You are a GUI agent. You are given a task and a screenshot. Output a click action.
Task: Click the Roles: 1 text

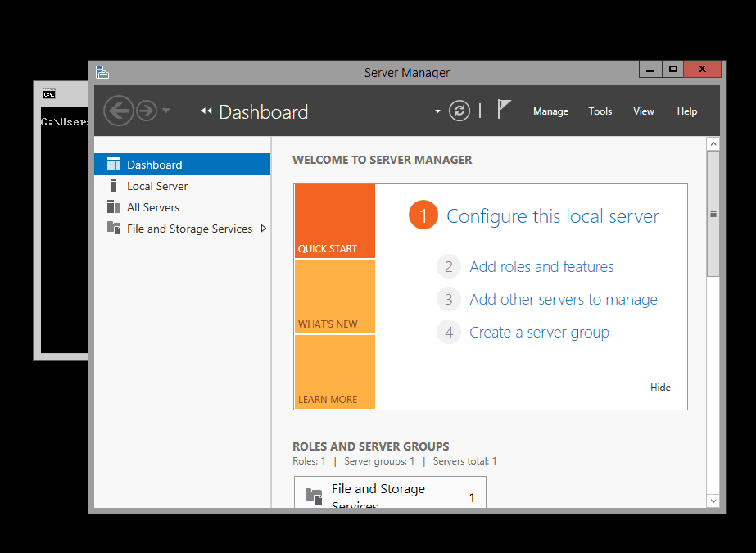[309, 461]
